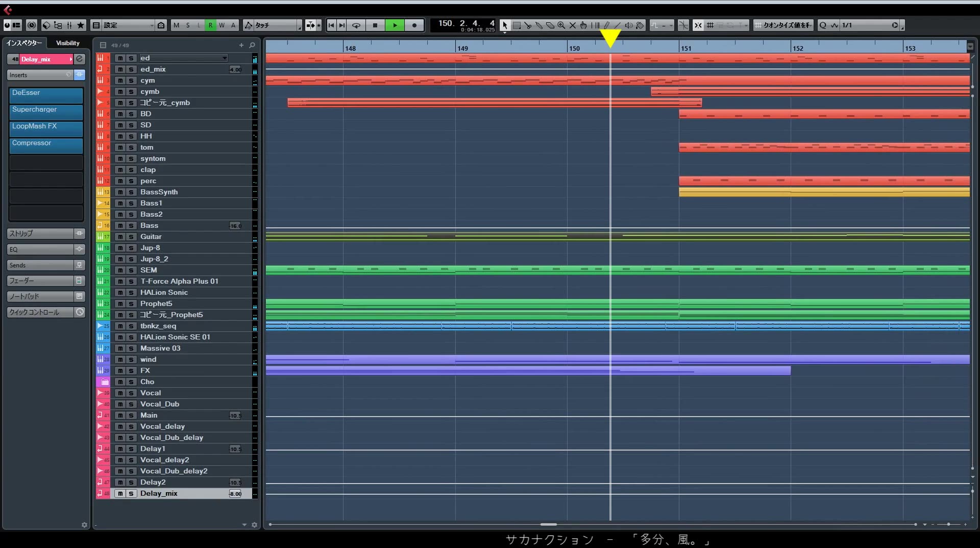
Task: Mute the BD track
Action: point(120,114)
